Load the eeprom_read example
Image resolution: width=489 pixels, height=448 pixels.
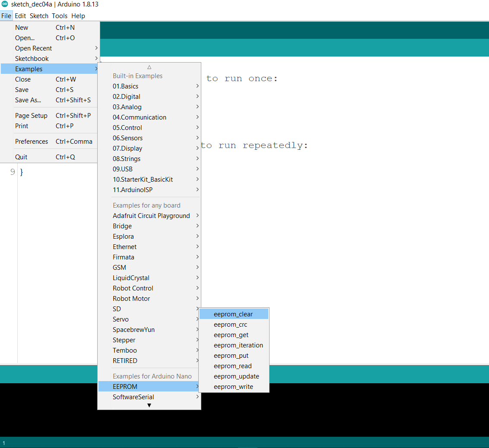click(234, 366)
